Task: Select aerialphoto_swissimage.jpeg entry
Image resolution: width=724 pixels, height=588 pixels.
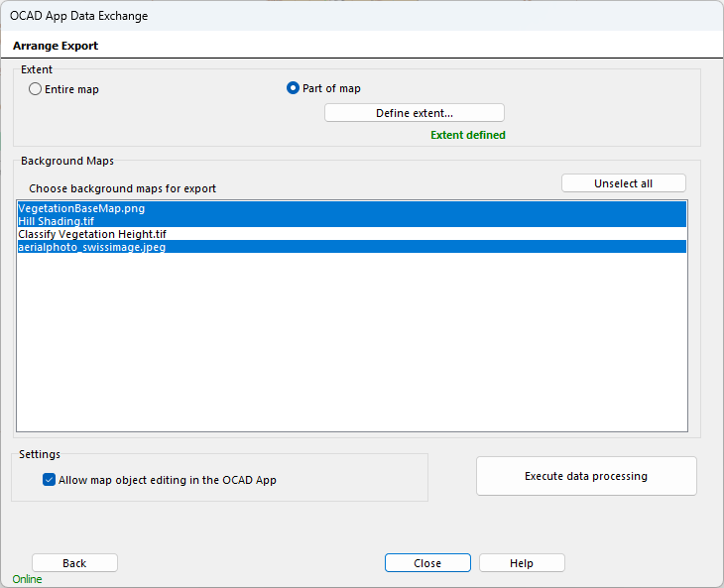Action: coord(352,247)
